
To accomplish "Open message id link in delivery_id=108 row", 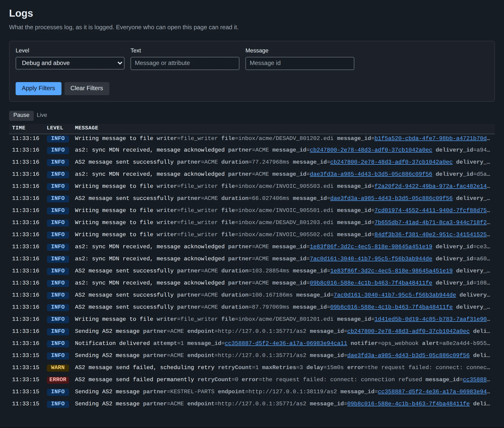I will (371, 283).
